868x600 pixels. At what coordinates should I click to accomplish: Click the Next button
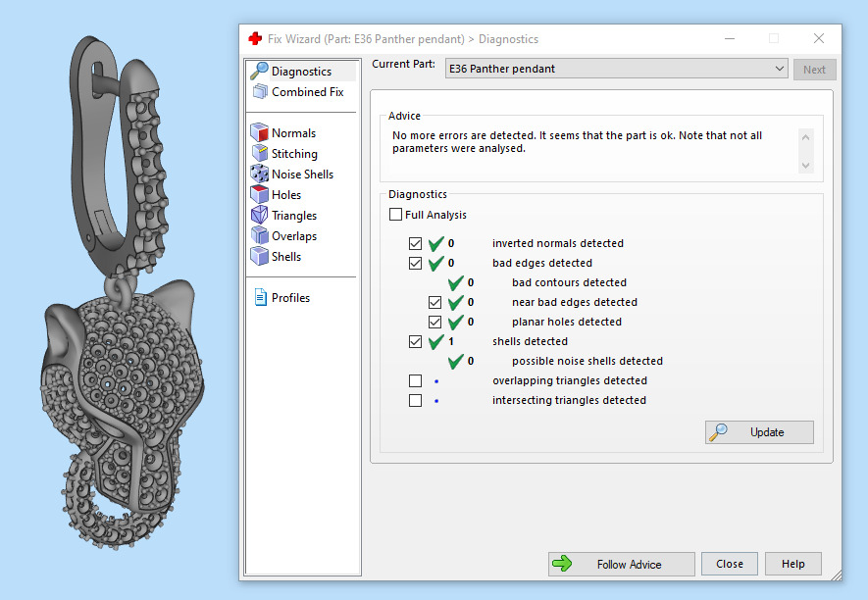(814, 70)
